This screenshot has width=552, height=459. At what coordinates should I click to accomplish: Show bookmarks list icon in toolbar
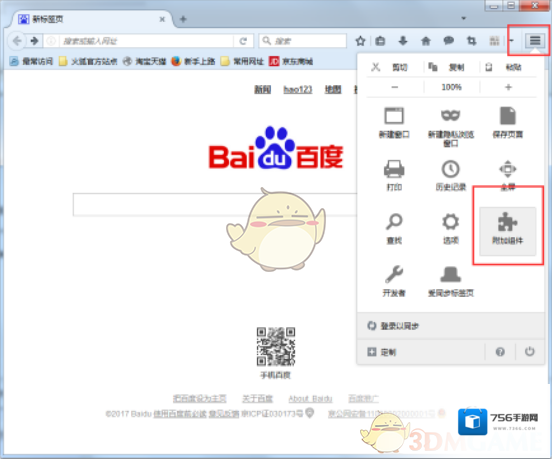pyautogui.click(x=380, y=41)
